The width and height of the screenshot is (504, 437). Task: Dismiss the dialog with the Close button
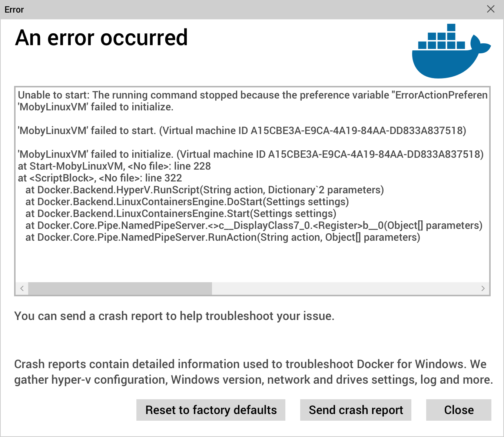pyautogui.click(x=458, y=410)
